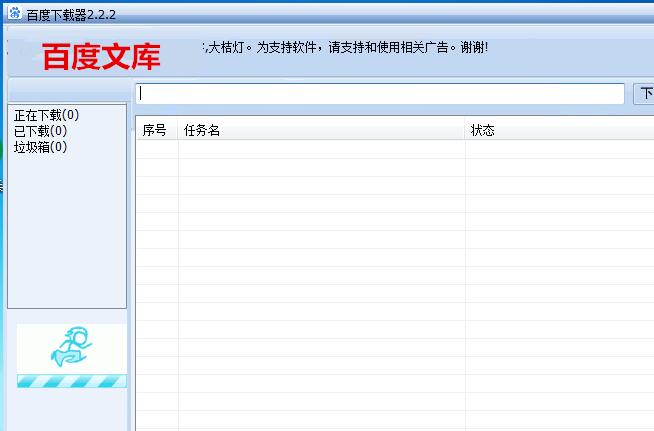Click the running figure animation icon

72,347
